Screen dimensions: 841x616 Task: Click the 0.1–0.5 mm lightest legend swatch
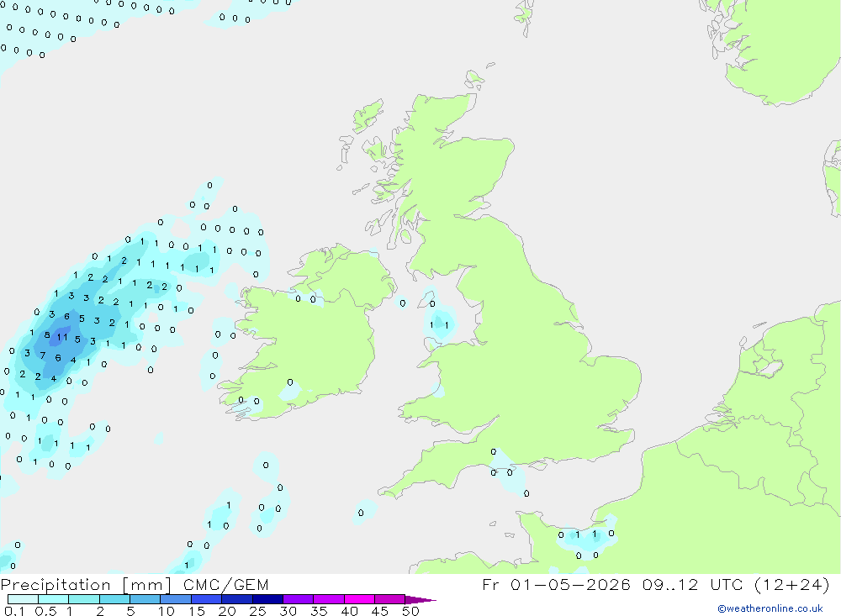tap(23, 599)
